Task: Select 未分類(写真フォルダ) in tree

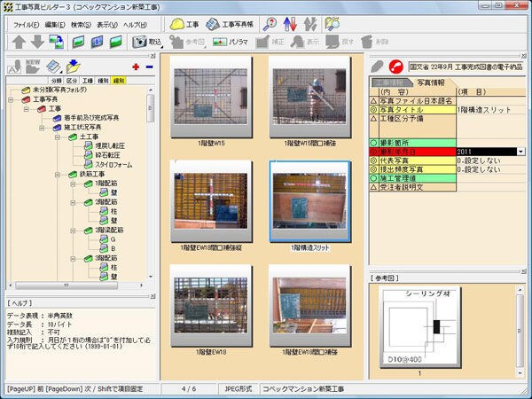Action: click(59, 90)
